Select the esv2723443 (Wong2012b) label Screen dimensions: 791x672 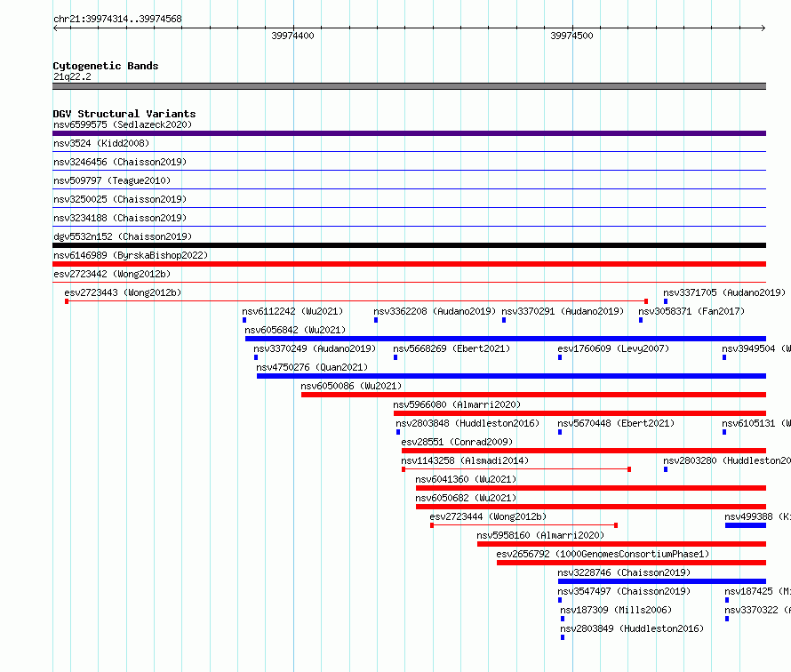[123, 292]
